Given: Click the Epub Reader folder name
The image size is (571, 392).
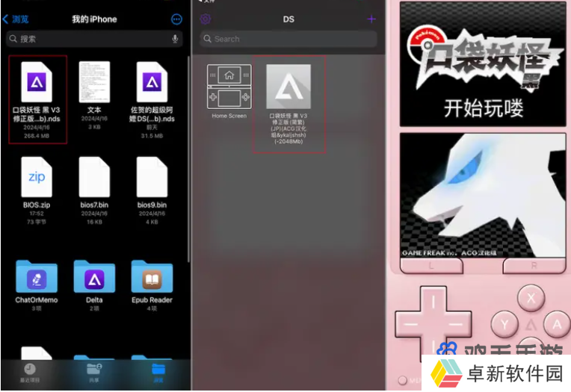Looking at the screenshot, I should [x=152, y=300].
